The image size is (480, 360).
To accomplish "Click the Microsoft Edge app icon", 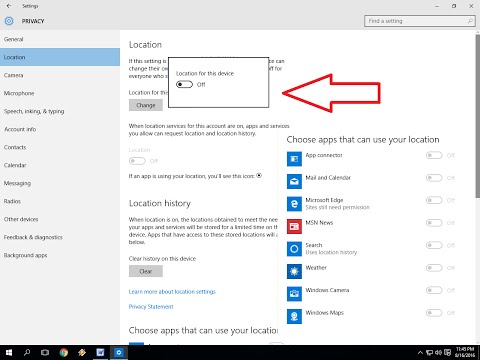I will tap(294, 204).
